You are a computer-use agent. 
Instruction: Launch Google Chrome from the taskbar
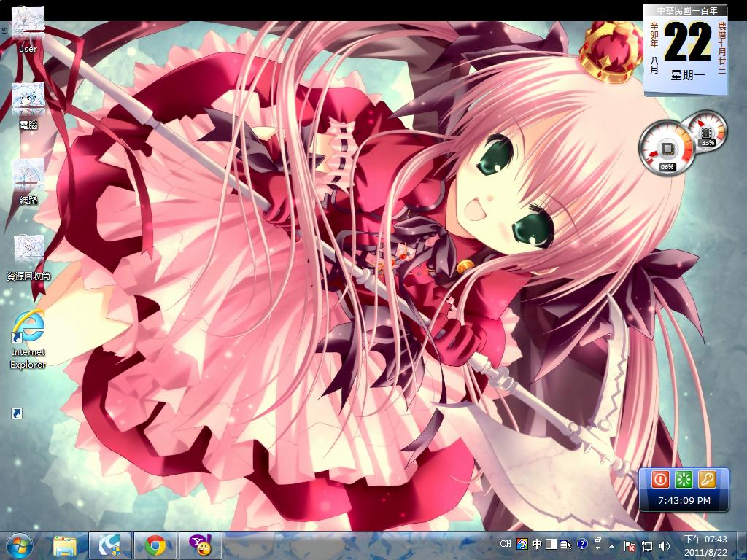coord(155,545)
